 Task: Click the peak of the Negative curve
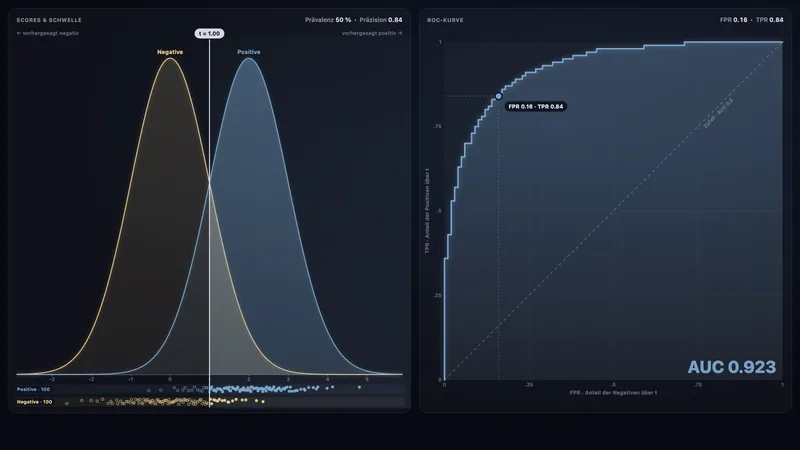(170, 58)
